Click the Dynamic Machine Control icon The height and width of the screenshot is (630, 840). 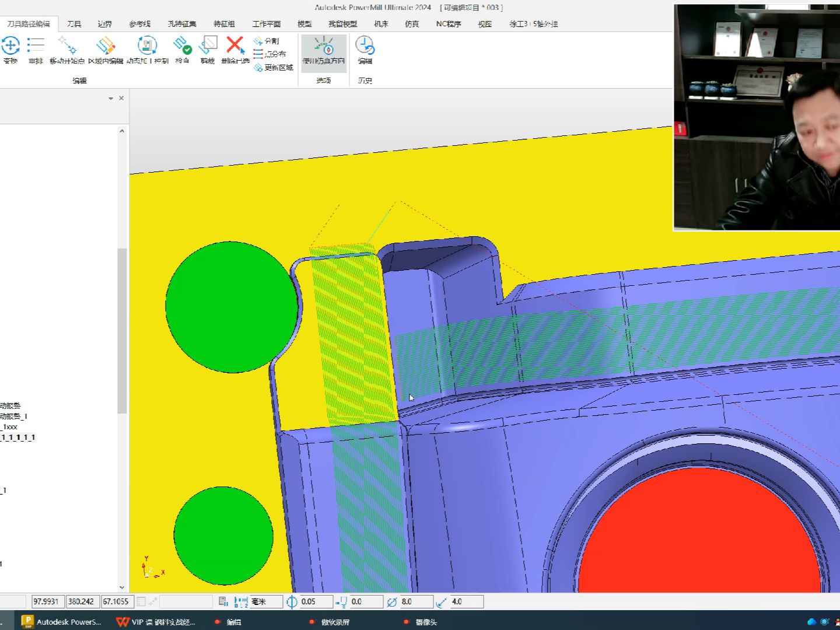(147, 45)
